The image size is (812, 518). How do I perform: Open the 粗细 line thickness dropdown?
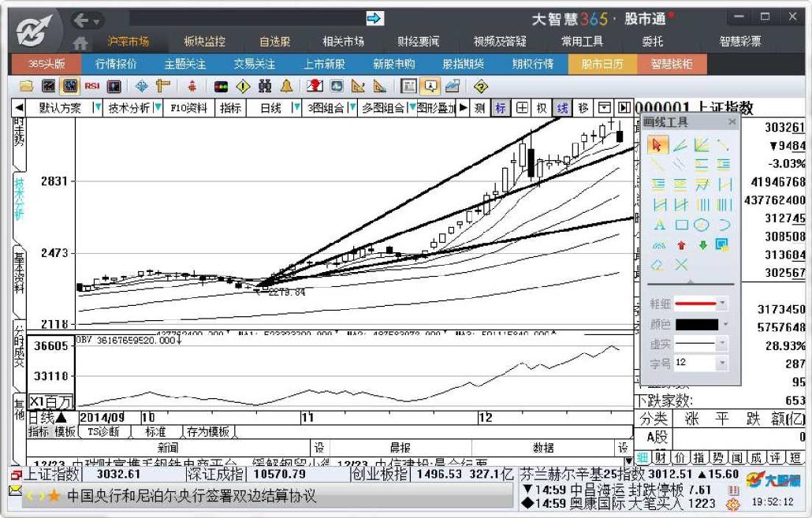click(x=722, y=304)
